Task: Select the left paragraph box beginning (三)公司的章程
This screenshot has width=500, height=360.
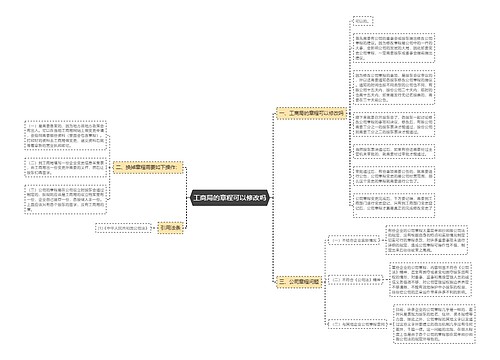Action: click(x=65, y=199)
